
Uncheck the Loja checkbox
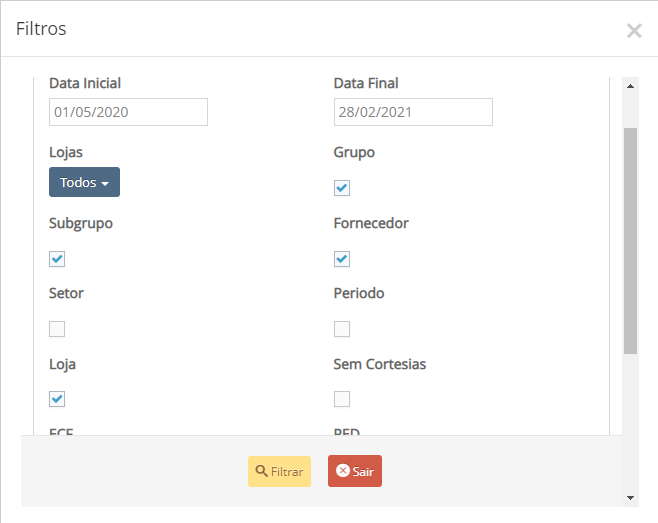[x=57, y=399]
